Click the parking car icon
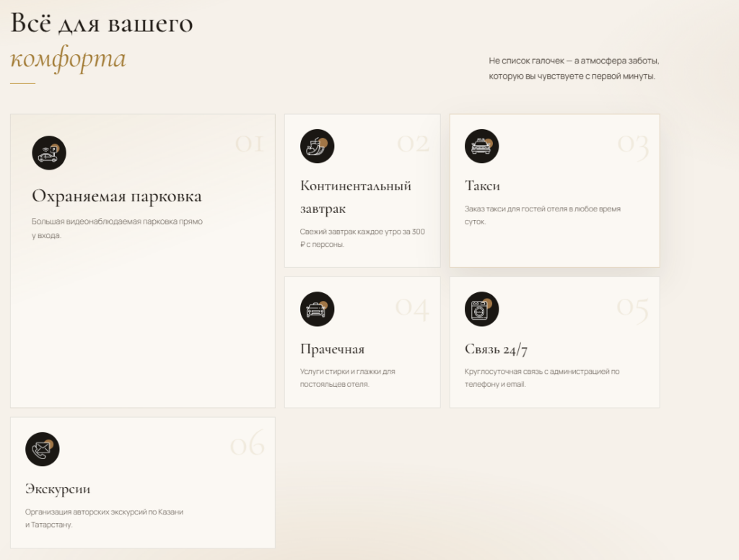 [x=49, y=153]
